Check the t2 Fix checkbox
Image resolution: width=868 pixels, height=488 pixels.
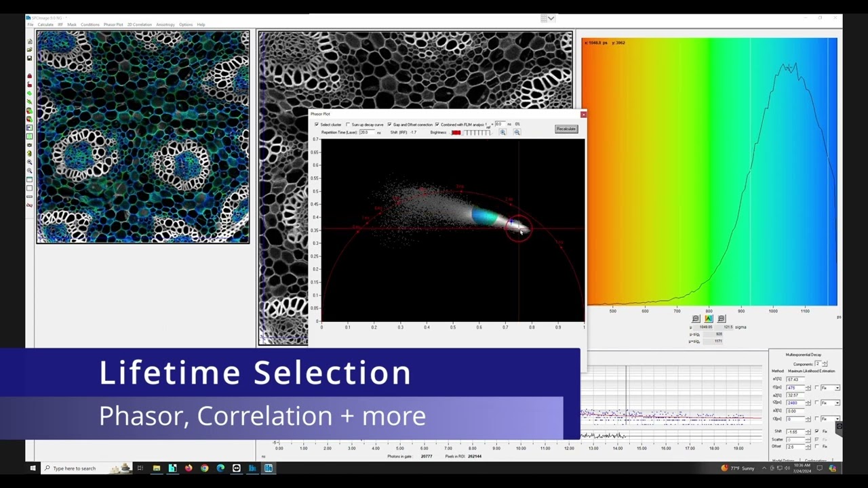(816, 403)
